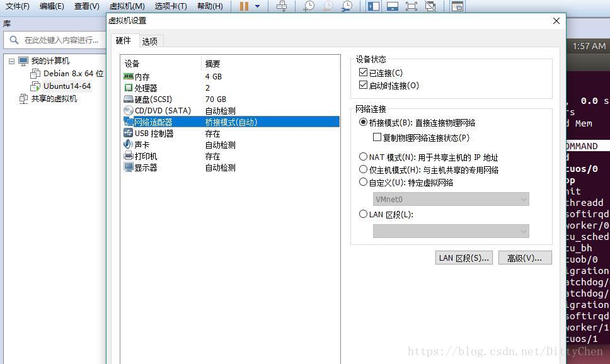Select 桥接模式(B) radio button
Screen dimensions: 610x364
(x=364, y=122)
